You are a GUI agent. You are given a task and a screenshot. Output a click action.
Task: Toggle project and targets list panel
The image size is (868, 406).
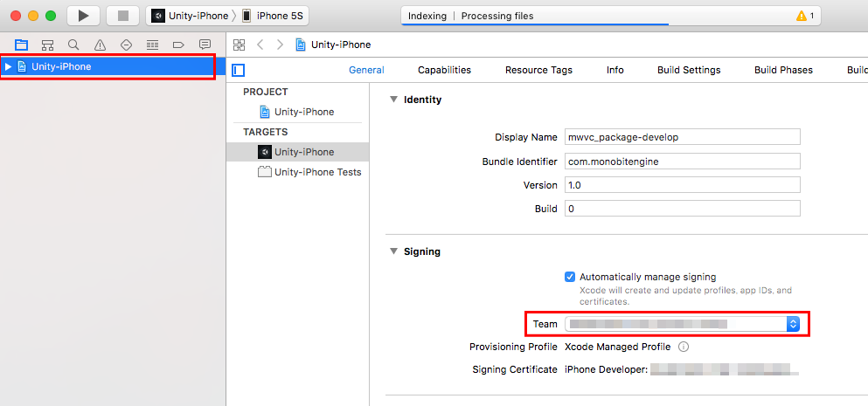239,70
